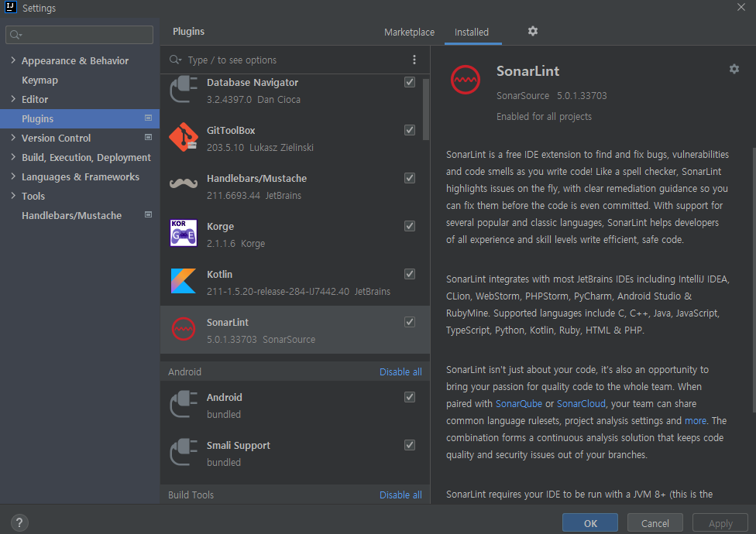Uncheck the GitToolBox plugin
This screenshot has width=756, height=534.
(410, 130)
